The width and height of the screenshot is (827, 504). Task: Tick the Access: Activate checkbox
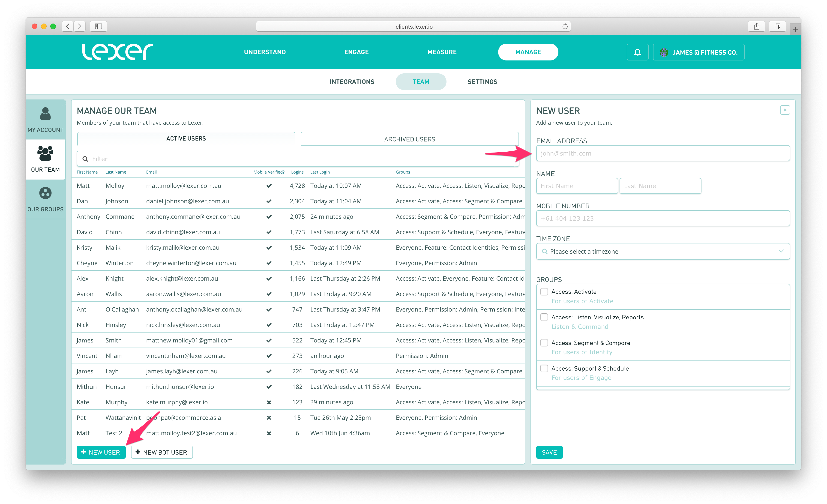click(x=544, y=292)
